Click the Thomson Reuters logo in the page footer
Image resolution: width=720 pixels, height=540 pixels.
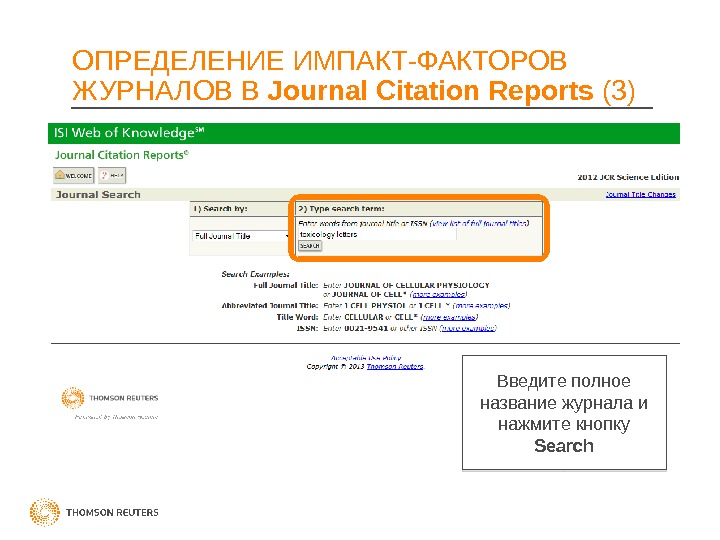click(110, 398)
